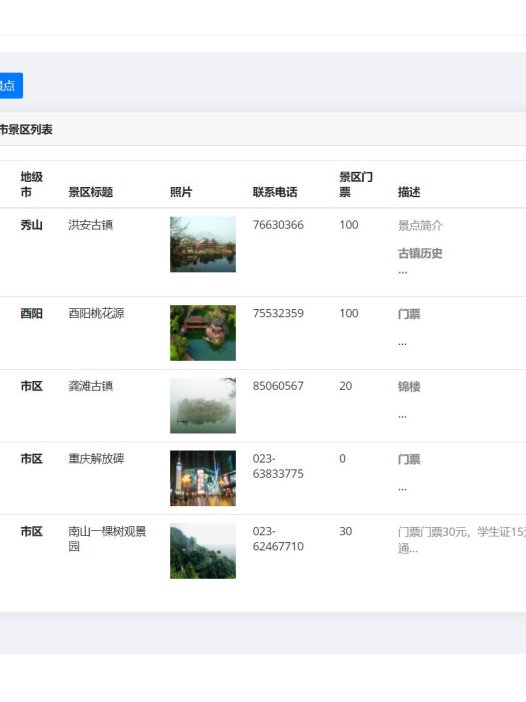The width and height of the screenshot is (526, 702).
Task: Select the 南山一棵树观景园 title cell
Action: click(107, 539)
